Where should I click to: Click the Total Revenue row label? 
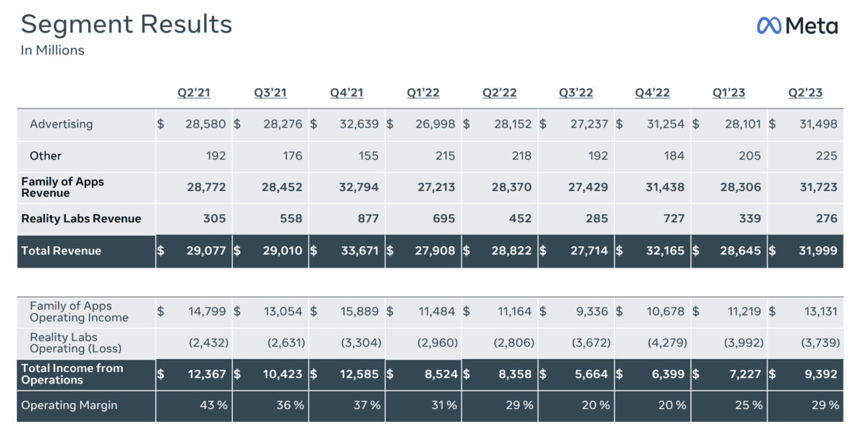point(61,250)
